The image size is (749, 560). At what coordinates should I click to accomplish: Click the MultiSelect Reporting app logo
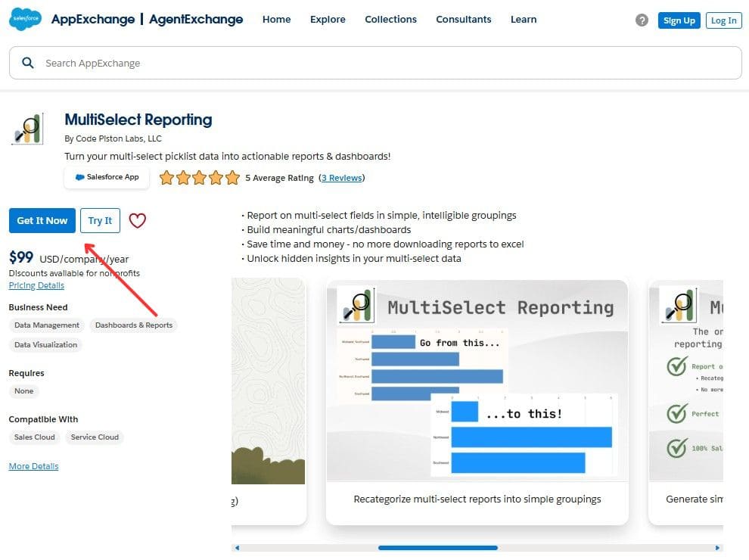27,129
